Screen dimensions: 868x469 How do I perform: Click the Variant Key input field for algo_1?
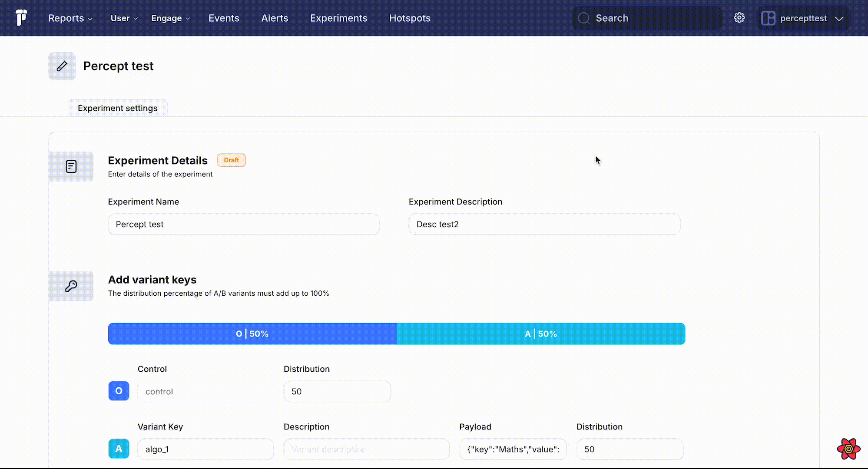(x=205, y=449)
